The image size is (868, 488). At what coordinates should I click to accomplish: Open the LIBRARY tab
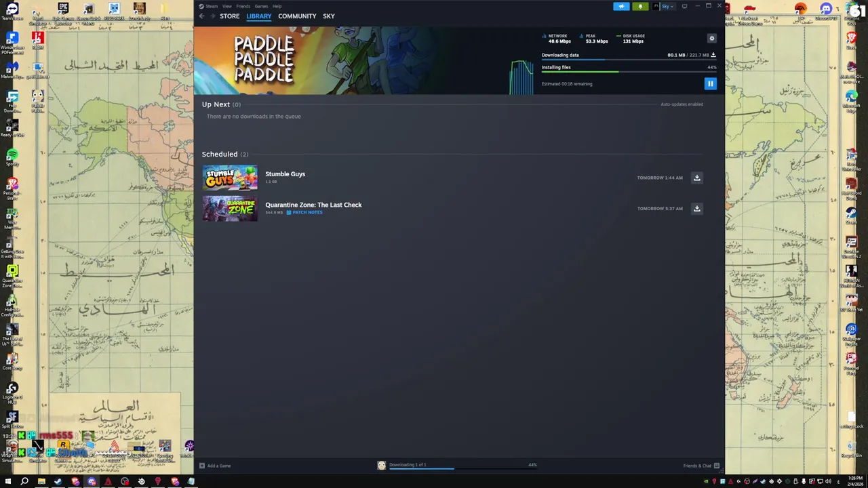(258, 16)
